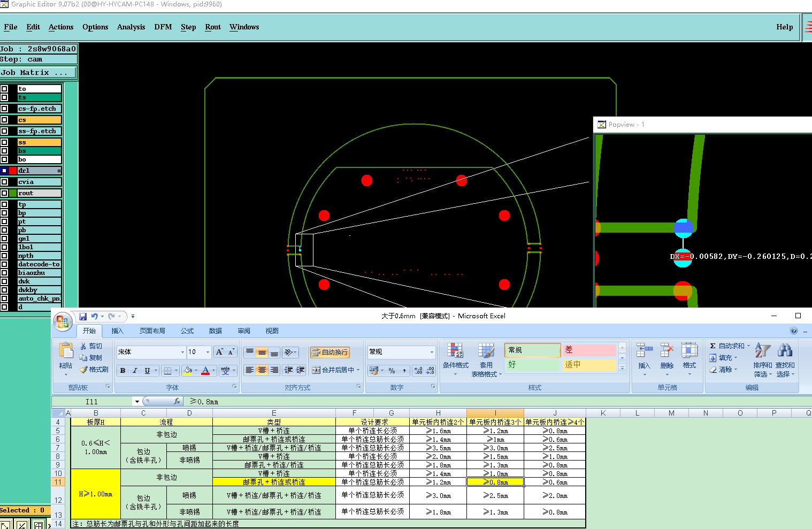
Task: Select the red 差 cell style swatch
Action: [588, 350]
